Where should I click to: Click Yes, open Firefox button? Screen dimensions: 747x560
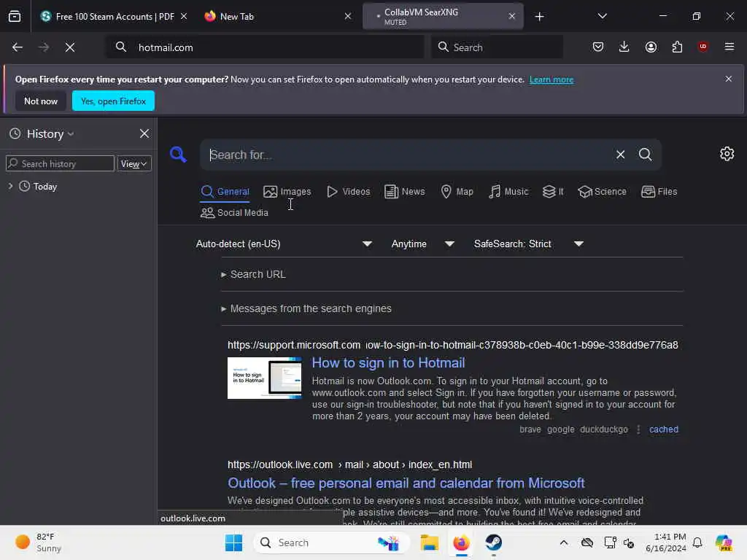(x=113, y=101)
